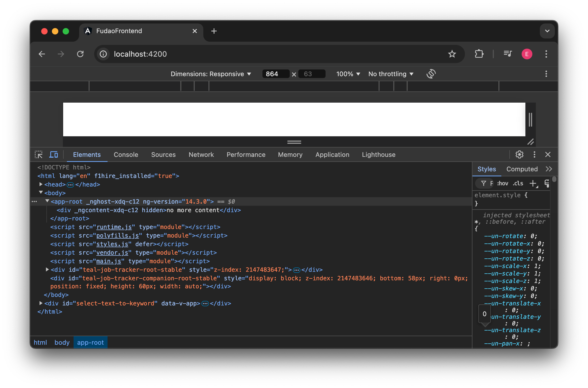Open the main.js script link
This screenshot has width=588, height=388.
109,261
